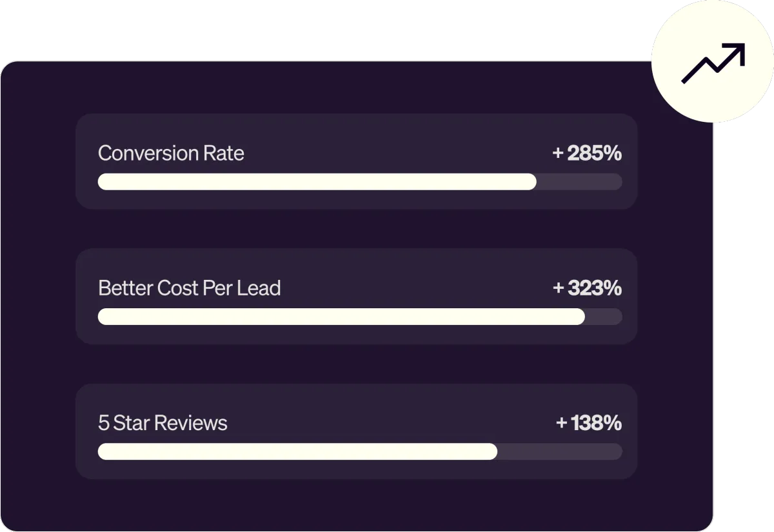Click the cream circular badge
The width and height of the screenshot is (774, 532).
(713, 61)
